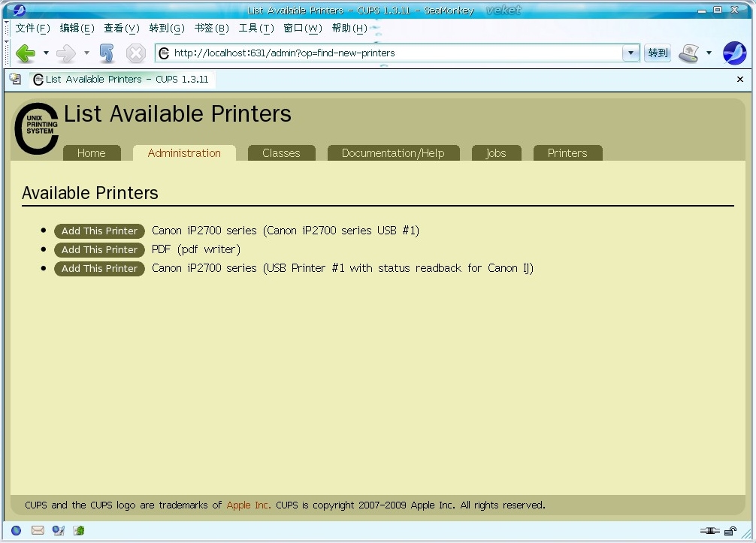This screenshot has height=543, width=756.
Task: Open the Administration tab
Action: point(184,153)
